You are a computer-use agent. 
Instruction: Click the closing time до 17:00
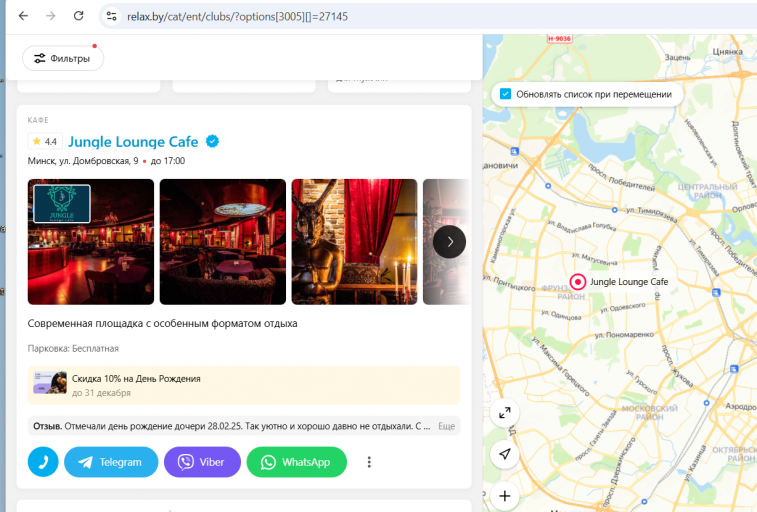168,161
